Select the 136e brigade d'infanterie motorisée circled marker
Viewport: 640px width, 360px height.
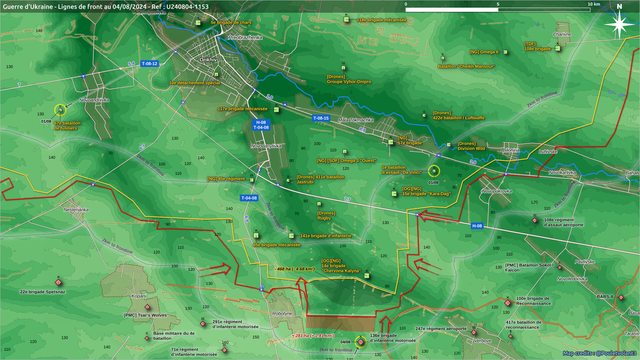pyautogui.click(x=360, y=342)
